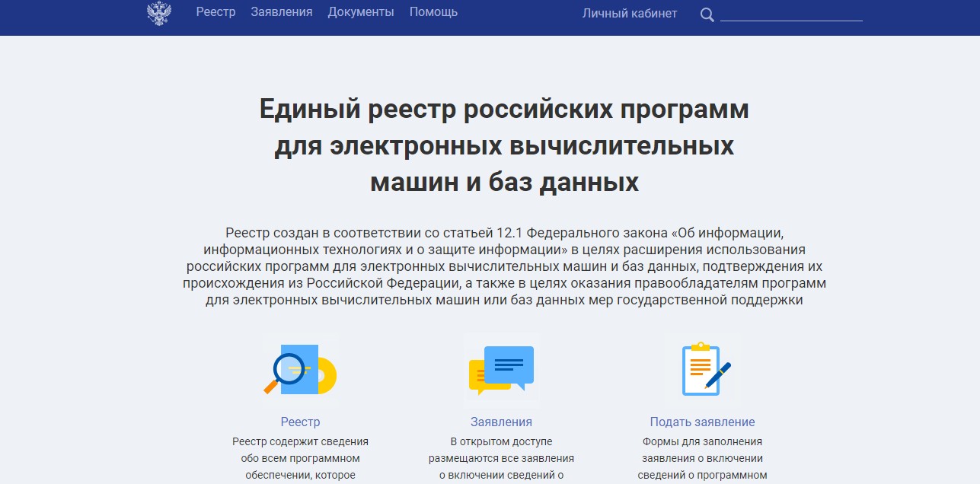This screenshot has width=980, height=484.
Task: Click the intro paragraph about статья 12.1
Action: 504,266
